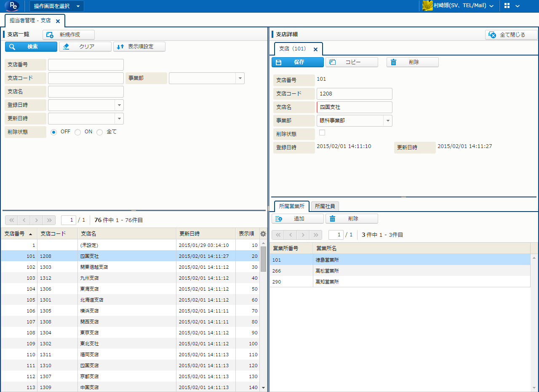The height and width of the screenshot is (392, 539).
Task: Toggle the 削除状態 checkbox in branch detail
Action: tap(322, 133)
